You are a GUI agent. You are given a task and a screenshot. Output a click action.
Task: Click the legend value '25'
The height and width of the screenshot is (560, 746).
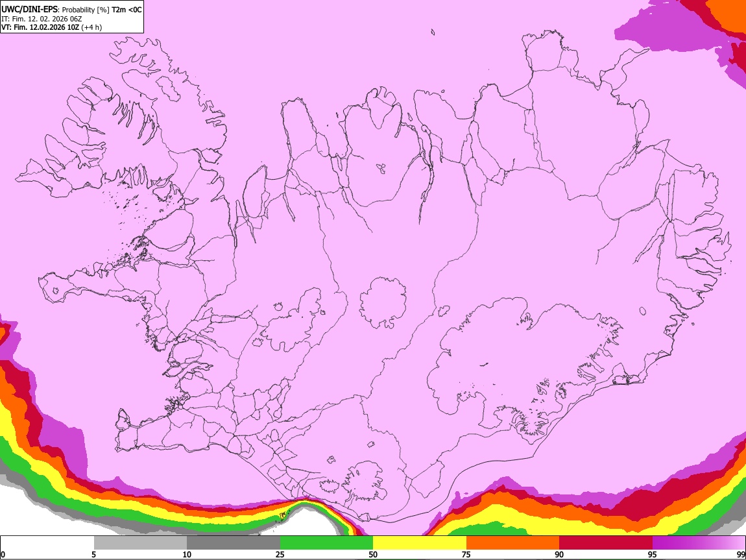pyautogui.click(x=280, y=554)
